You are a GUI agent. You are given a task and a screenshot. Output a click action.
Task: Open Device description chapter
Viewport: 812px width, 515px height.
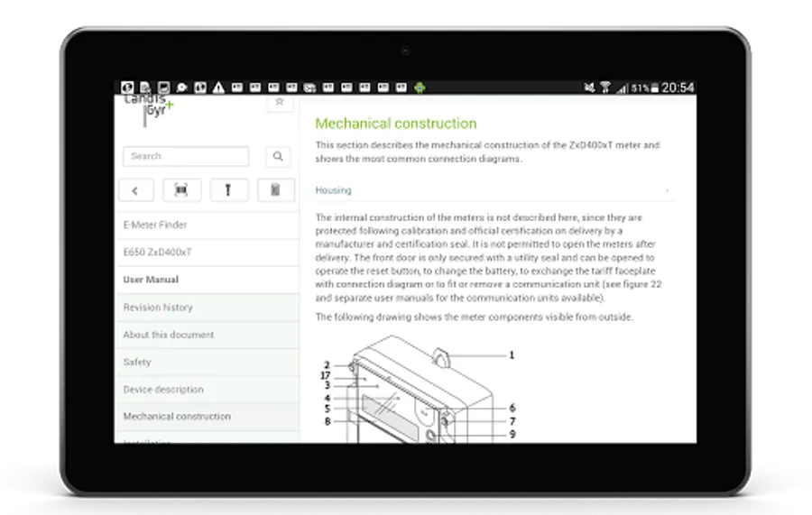208,390
